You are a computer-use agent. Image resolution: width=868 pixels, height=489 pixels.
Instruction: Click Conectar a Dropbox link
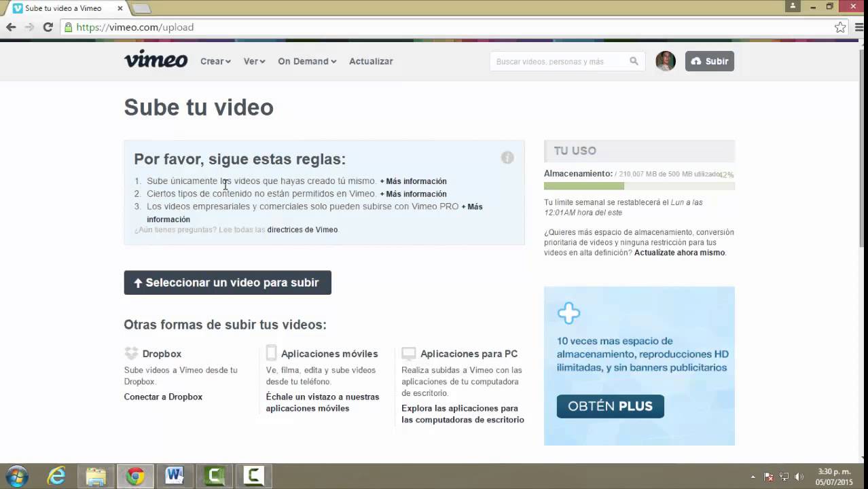163,397
